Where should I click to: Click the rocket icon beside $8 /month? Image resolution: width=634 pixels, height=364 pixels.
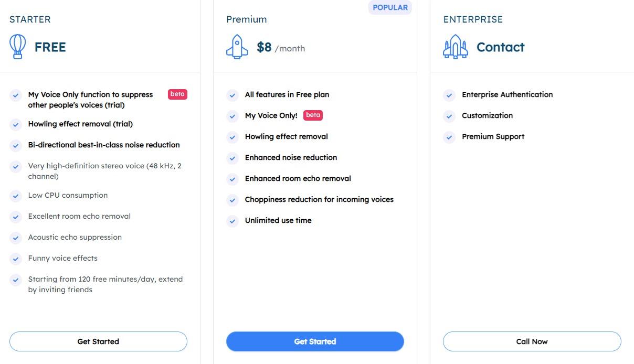(237, 47)
